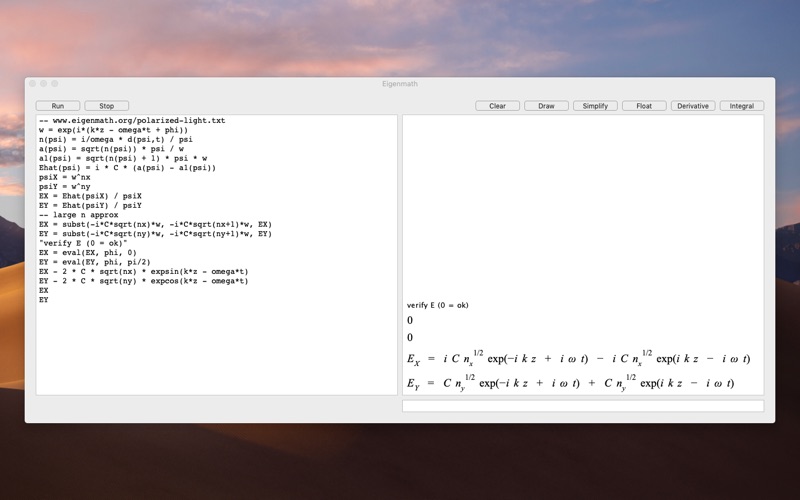The image size is (800, 500).
Task: Click the line containing expsin(k*z - omega*t)
Action: point(144,271)
